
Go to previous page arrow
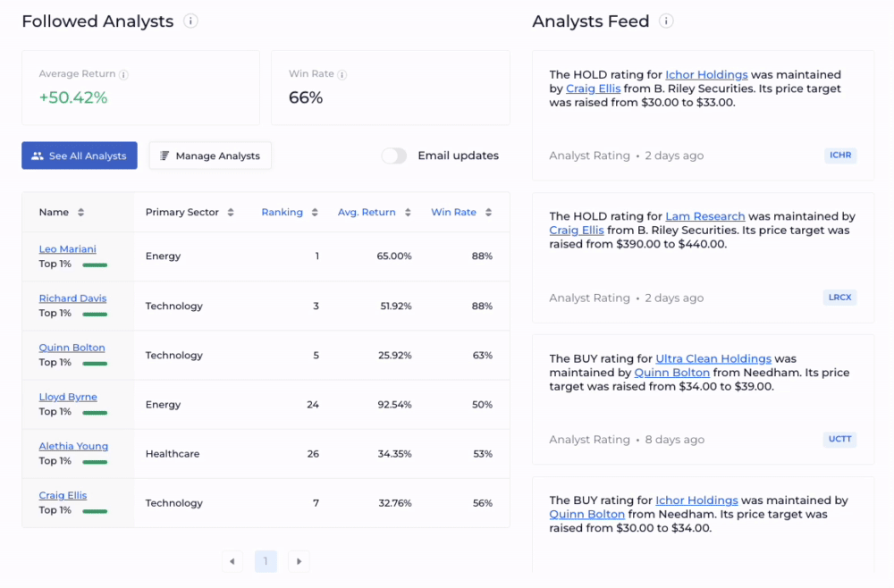tap(232, 561)
